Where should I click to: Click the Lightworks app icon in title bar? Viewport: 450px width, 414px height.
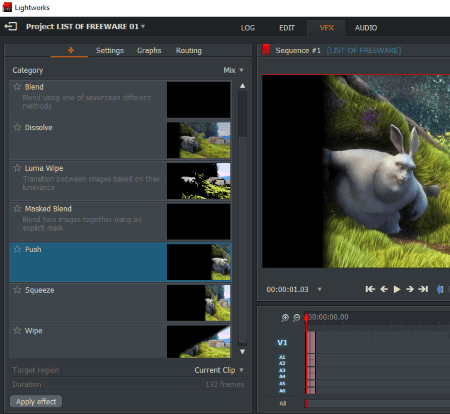point(7,7)
